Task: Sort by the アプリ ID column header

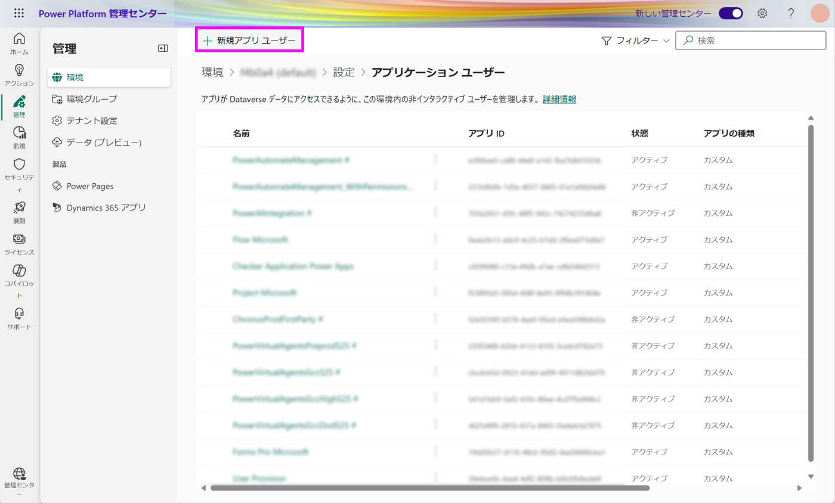Action: click(487, 134)
